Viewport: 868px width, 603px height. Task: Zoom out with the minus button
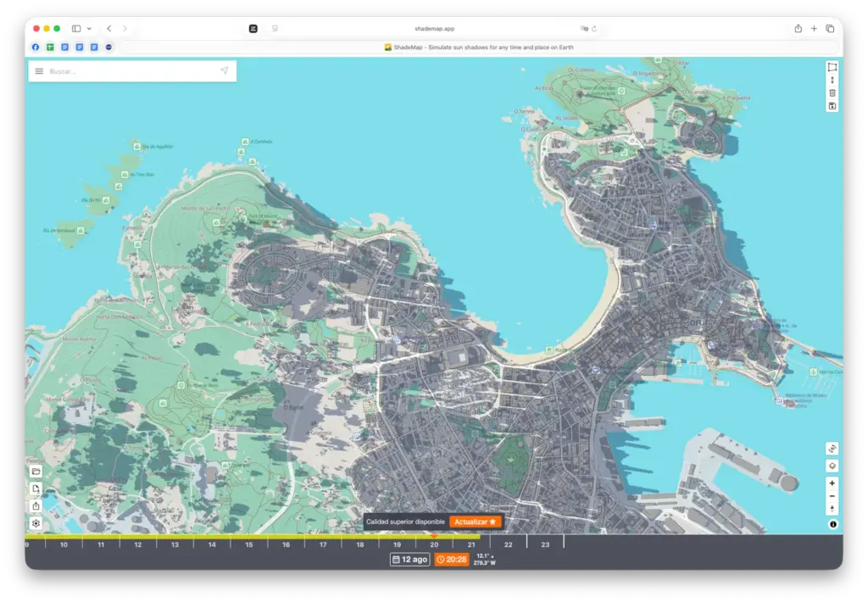click(832, 496)
